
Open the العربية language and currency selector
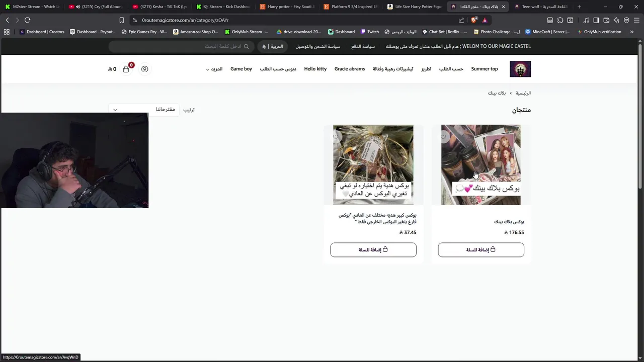[273, 46]
